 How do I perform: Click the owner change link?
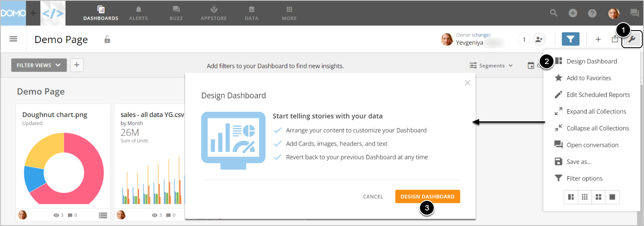click(x=481, y=35)
